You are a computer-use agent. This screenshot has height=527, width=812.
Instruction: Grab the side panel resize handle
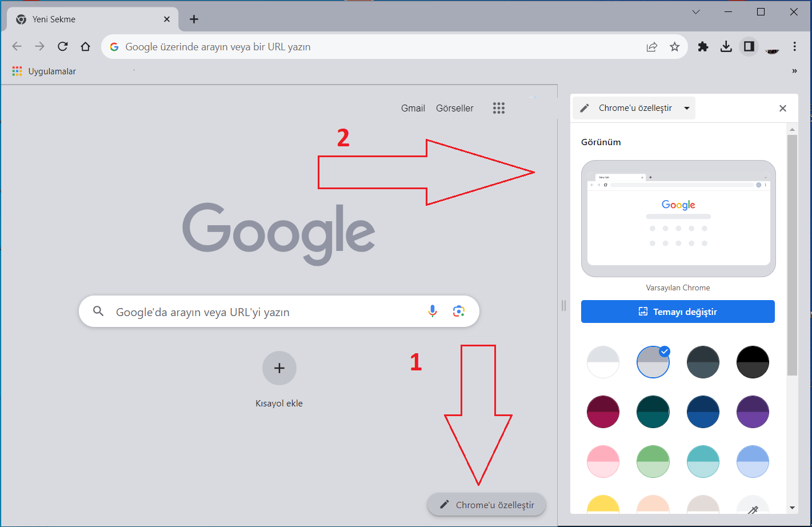(x=564, y=306)
